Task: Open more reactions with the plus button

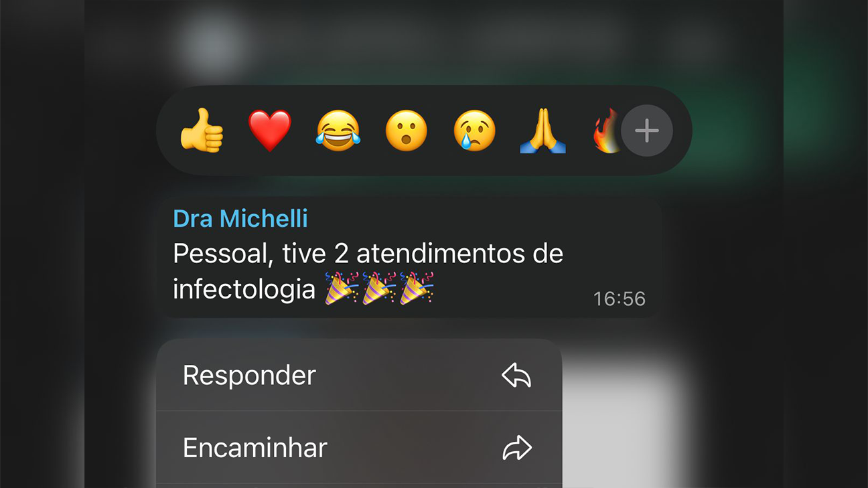Action: (x=647, y=131)
